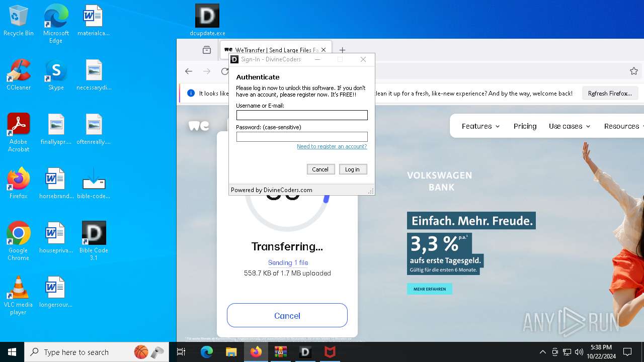Viewport: 644px width, 362px height.
Task: Switch to the DivineCoders app in the taskbar
Action: tap(305, 352)
